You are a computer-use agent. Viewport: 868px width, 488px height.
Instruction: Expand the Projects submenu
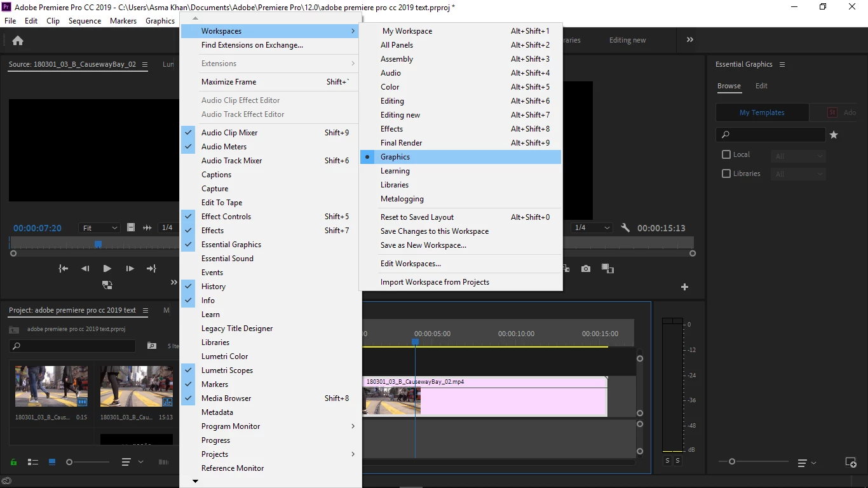click(271, 454)
